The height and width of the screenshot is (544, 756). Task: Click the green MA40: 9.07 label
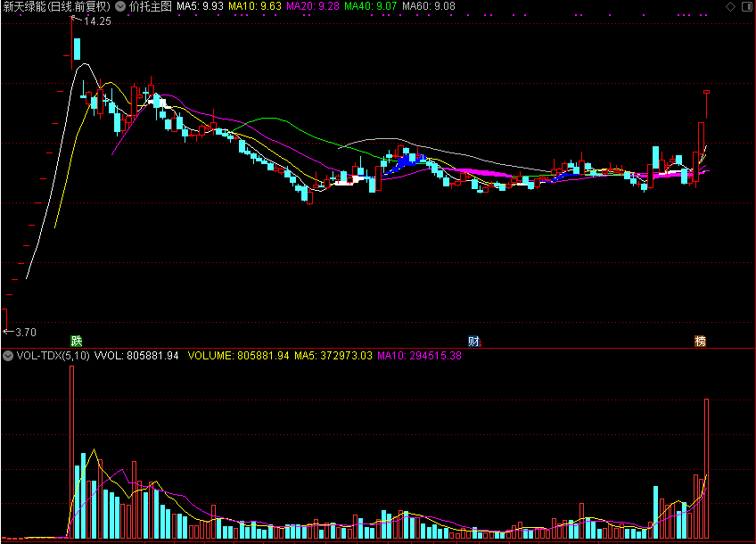point(371,6)
